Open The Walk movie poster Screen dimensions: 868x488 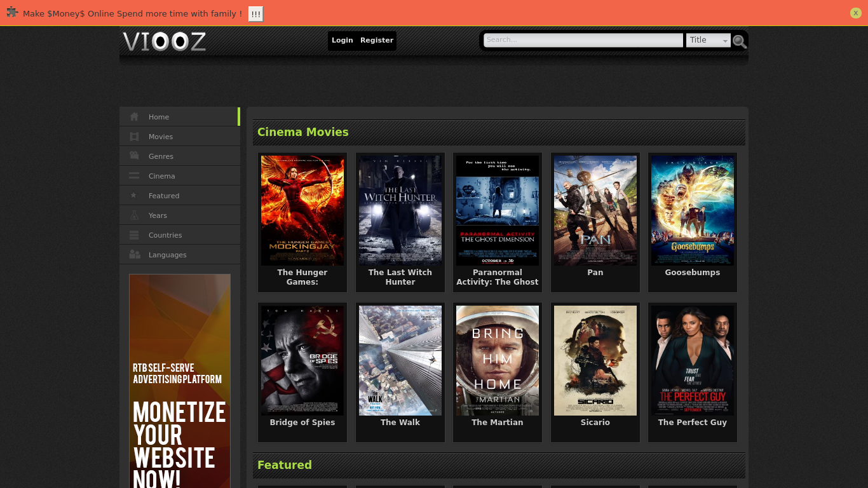(400, 360)
